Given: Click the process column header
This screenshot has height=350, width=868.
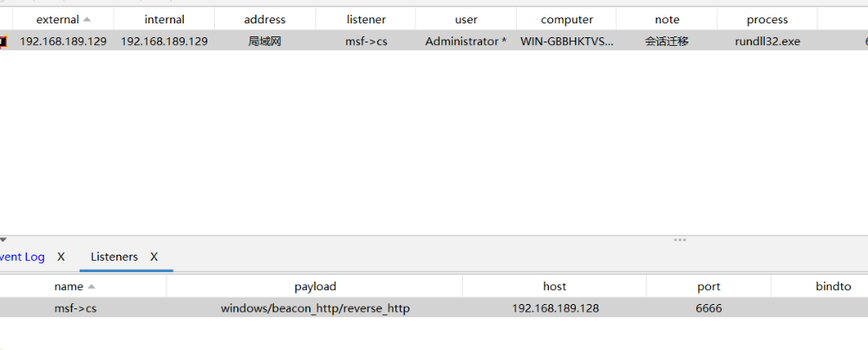Looking at the screenshot, I should click(x=767, y=19).
